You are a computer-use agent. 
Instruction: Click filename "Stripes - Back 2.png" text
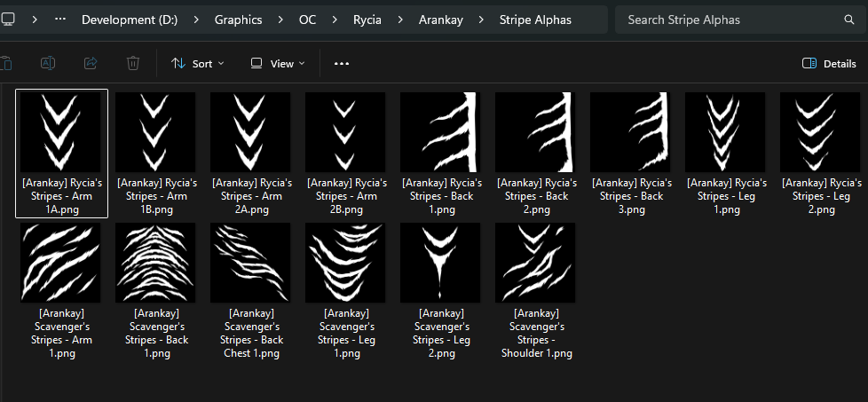pos(535,202)
